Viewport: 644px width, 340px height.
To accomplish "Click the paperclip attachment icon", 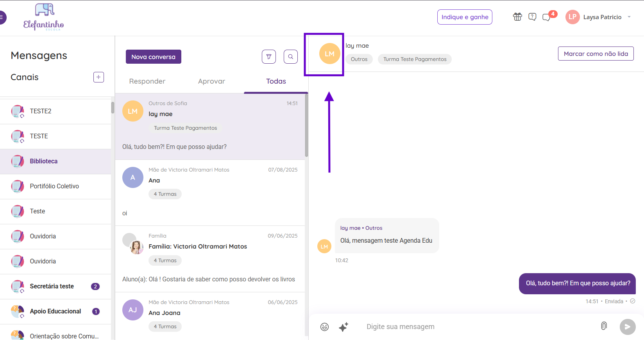I will pos(604,326).
